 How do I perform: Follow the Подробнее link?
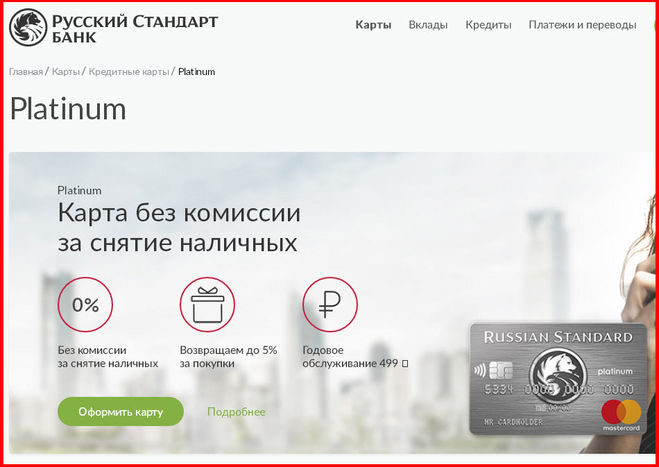coord(236,412)
